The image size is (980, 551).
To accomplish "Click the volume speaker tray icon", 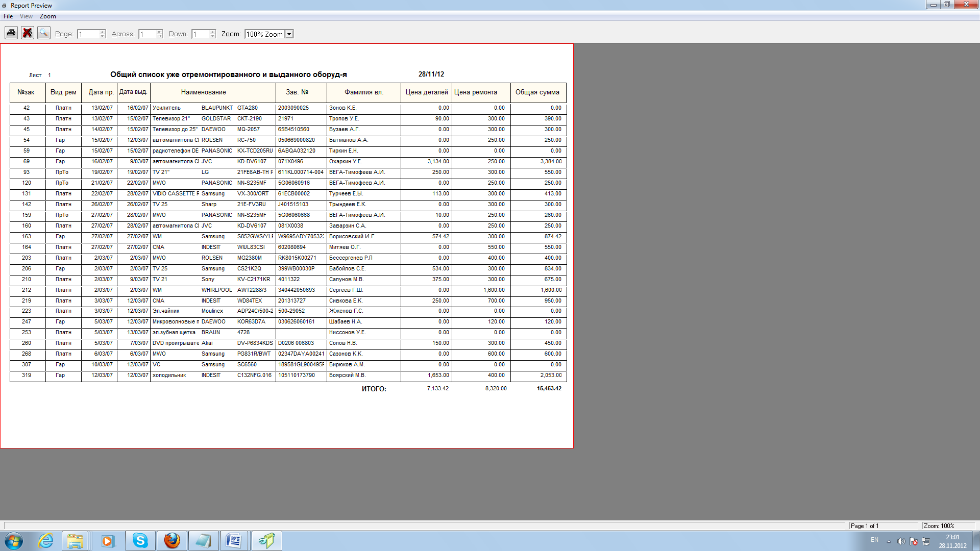I will point(901,541).
